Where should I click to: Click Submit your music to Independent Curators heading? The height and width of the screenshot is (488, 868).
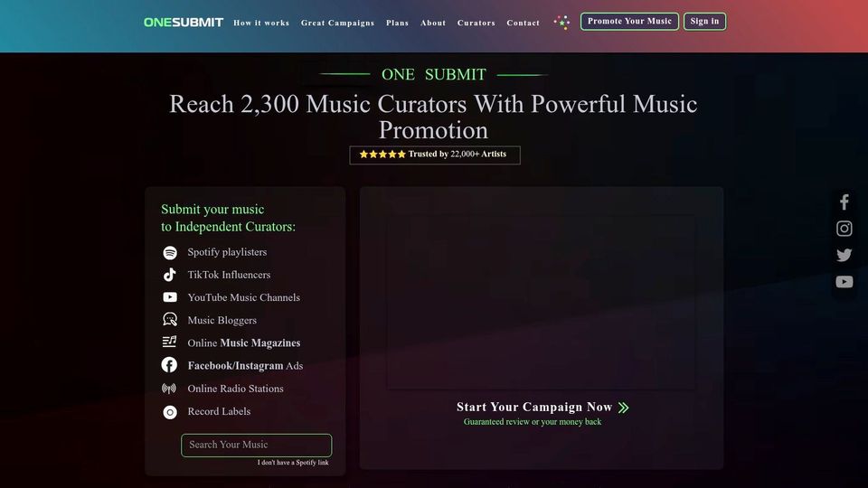tap(228, 218)
